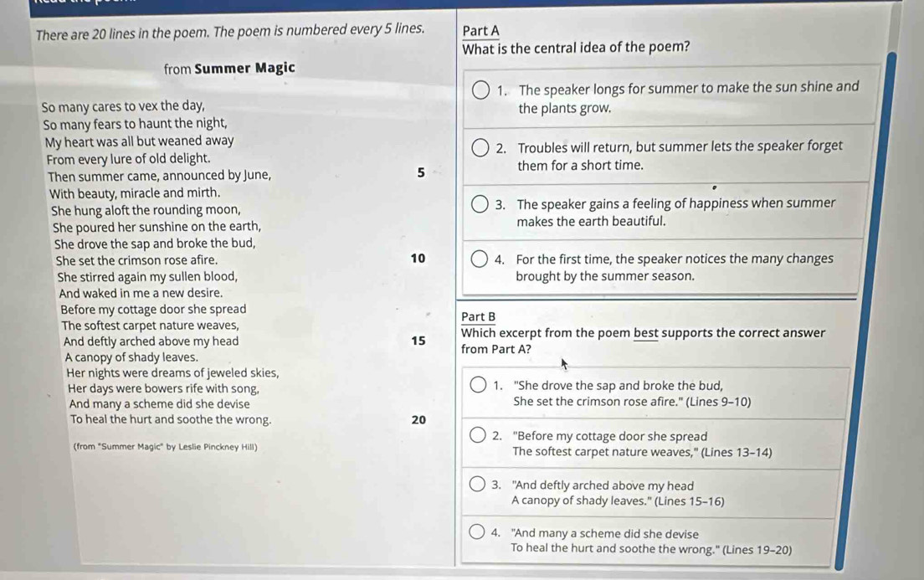Pick Part B option 4 Lines 19–20

click(x=476, y=532)
